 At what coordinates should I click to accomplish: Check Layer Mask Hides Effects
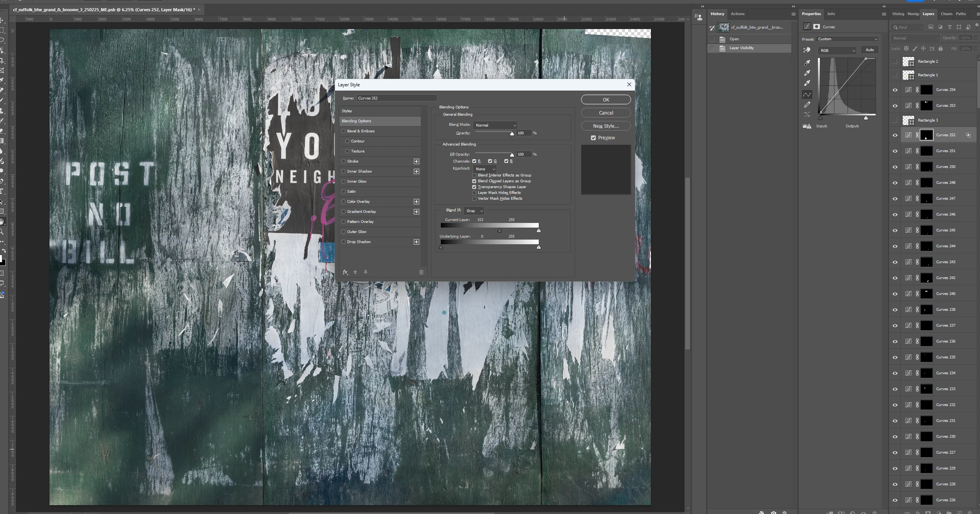[474, 193]
